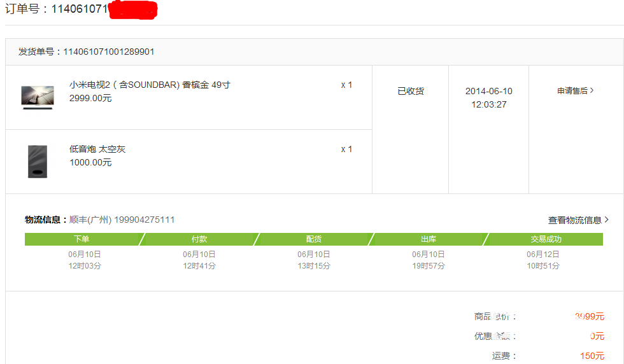Click the 交易成功 progress step
The image size is (624, 364).
tap(546, 239)
